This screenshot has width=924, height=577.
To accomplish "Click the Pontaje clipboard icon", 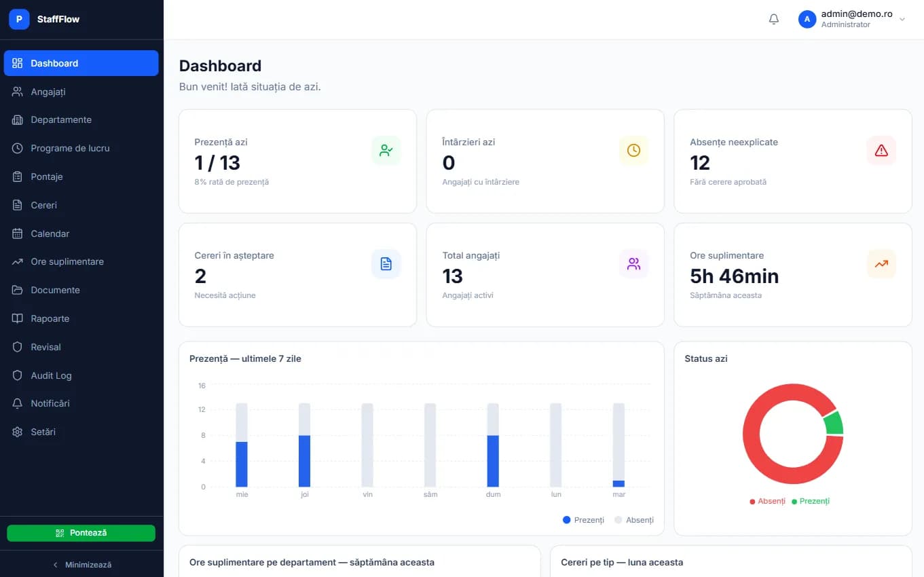I will click(x=18, y=176).
